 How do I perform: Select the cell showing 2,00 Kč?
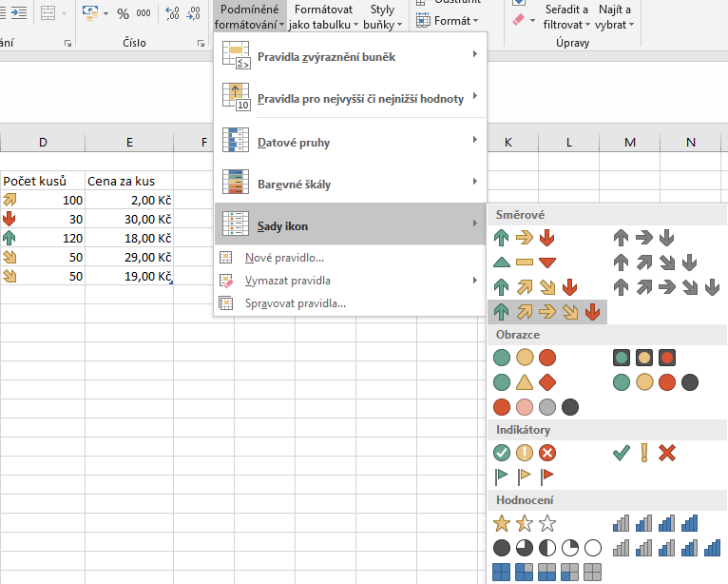point(129,200)
